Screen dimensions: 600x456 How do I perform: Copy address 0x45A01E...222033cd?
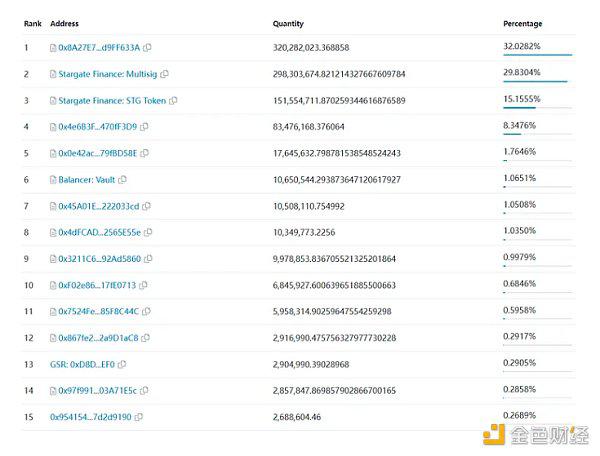(x=147, y=206)
